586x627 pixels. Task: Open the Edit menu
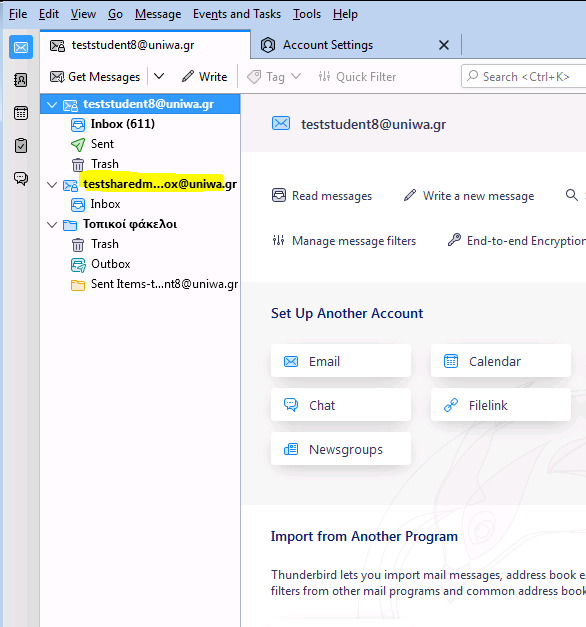[x=49, y=14]
